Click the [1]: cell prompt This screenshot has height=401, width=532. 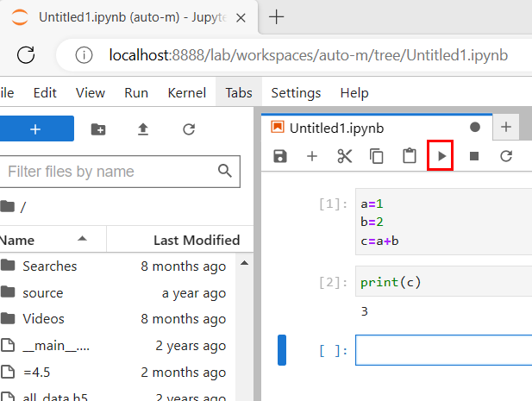pyautogui.click(x=333, y=204)
